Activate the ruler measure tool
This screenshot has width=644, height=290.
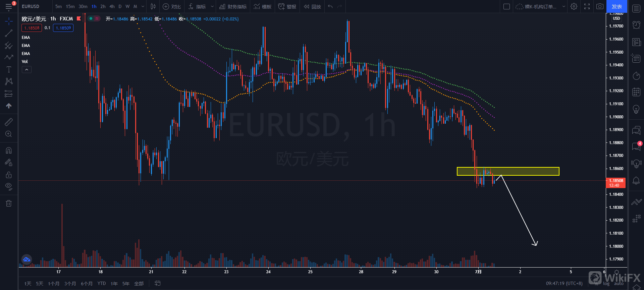coord(9,122)
